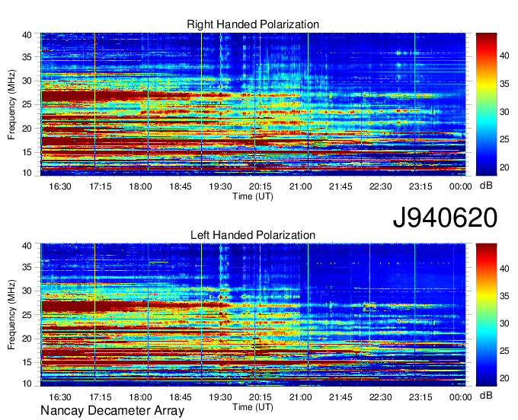Click the Left Handed Polarization colorbar
This screenshot has height=420, width=518.
click(486, 315)
